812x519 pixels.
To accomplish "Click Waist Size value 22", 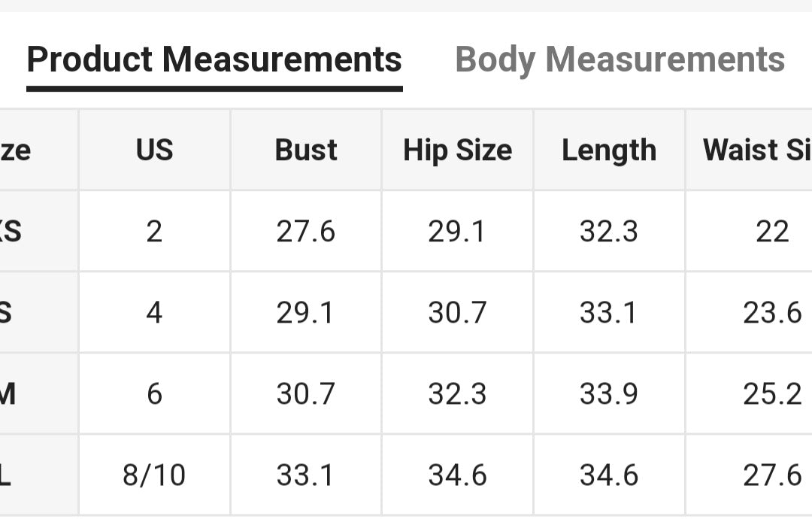I will (x=772, y=232).
